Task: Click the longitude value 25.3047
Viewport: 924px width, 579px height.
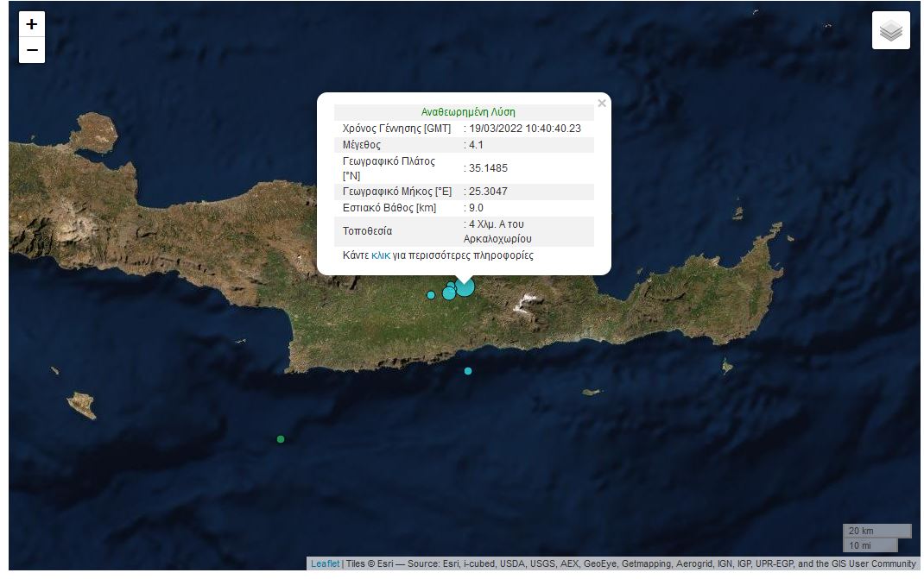Action: tap(488, 192)
